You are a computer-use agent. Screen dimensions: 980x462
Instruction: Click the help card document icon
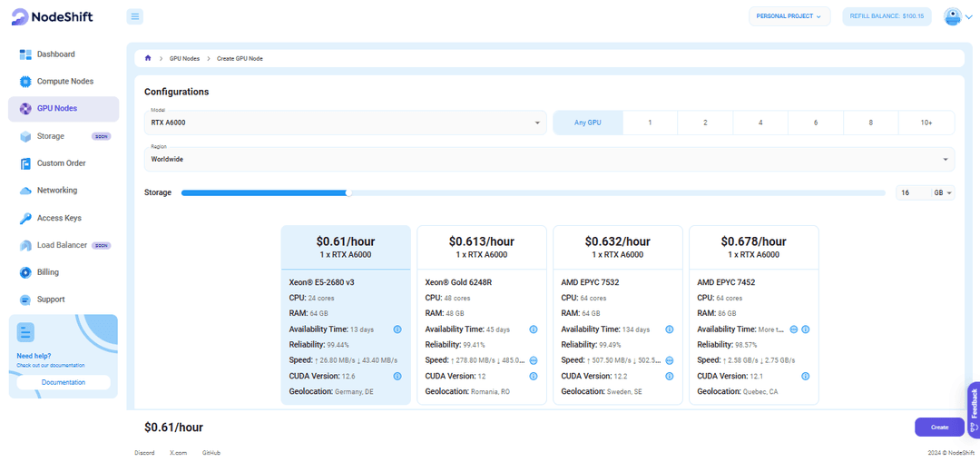(x=25, y=332)
